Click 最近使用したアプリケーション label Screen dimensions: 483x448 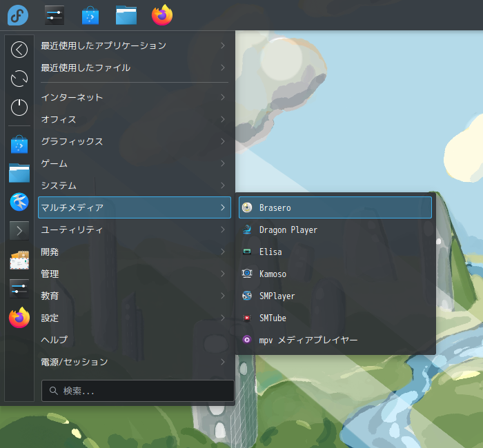pos(103,45)
